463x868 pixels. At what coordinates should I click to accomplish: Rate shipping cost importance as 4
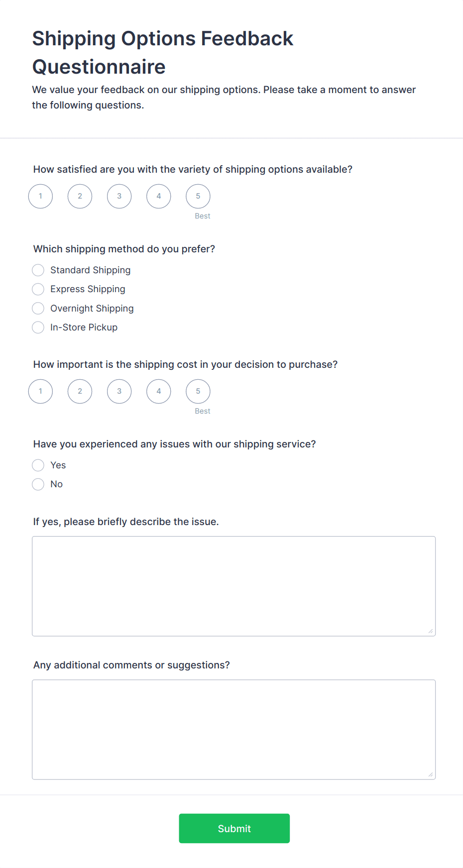[158, 391]
